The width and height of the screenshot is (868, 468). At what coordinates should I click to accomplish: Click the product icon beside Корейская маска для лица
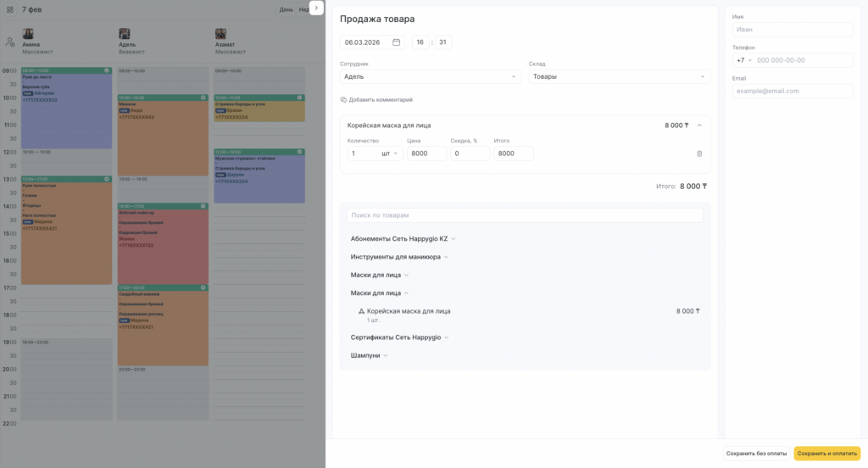pos(361,311)
